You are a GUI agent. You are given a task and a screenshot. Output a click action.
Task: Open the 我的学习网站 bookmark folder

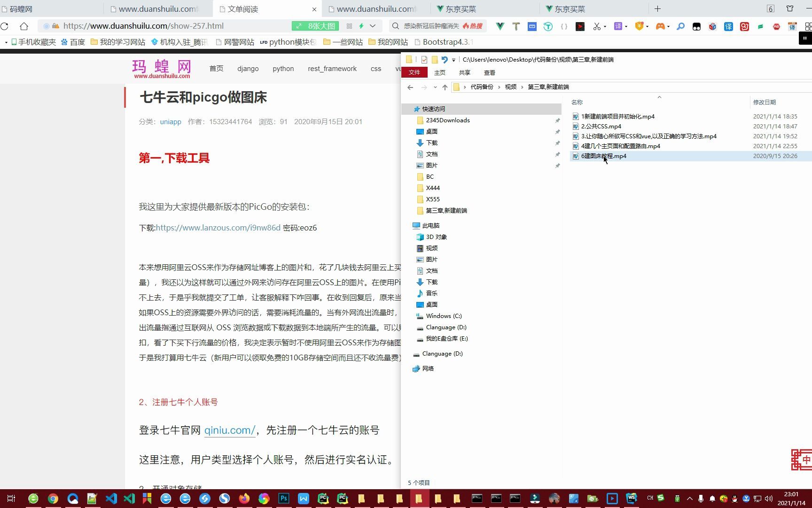pos(118,42)
